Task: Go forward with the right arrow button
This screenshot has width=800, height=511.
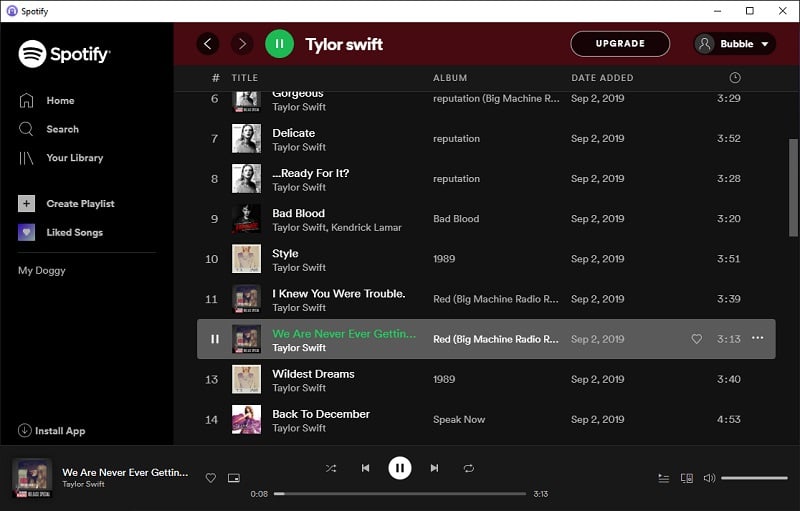Action: point(242,44)
